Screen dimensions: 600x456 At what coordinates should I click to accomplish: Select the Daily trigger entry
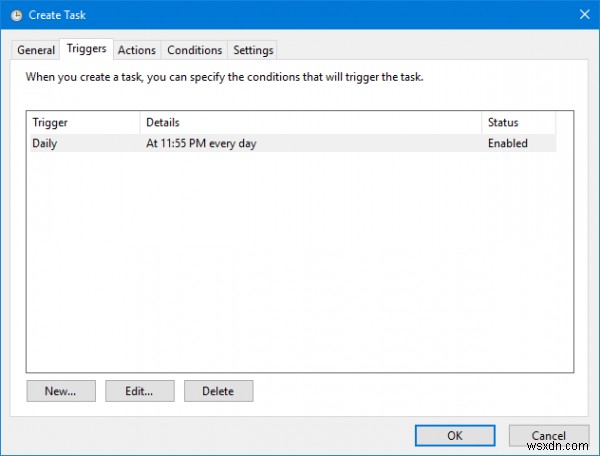pyautogui.click(x=45, y=143)
